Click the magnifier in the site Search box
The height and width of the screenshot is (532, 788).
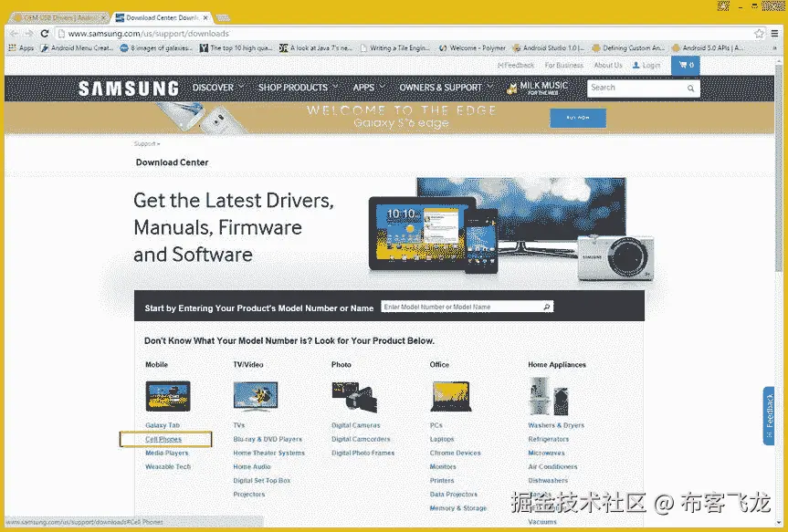(x=691, y=89)
